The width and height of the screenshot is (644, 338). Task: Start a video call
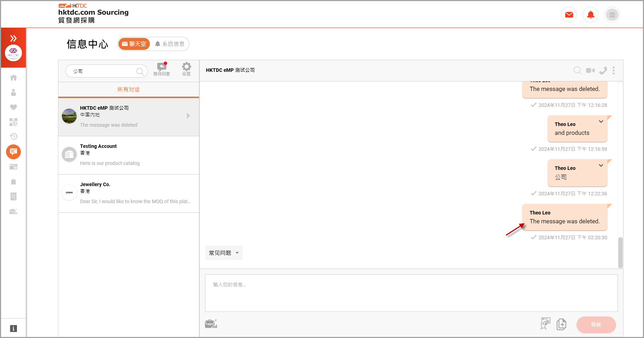coord(590,70)
